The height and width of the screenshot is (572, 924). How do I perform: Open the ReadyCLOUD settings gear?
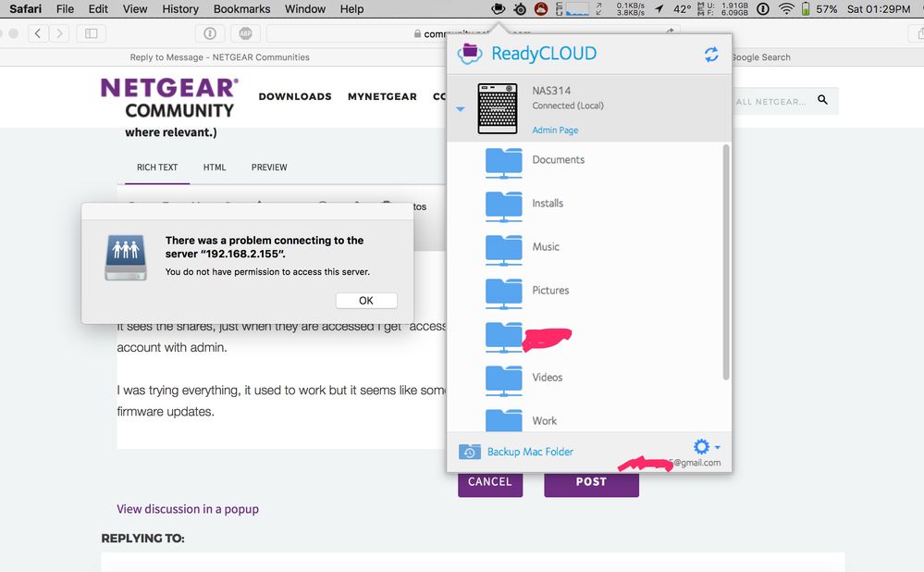coord(701,446)
